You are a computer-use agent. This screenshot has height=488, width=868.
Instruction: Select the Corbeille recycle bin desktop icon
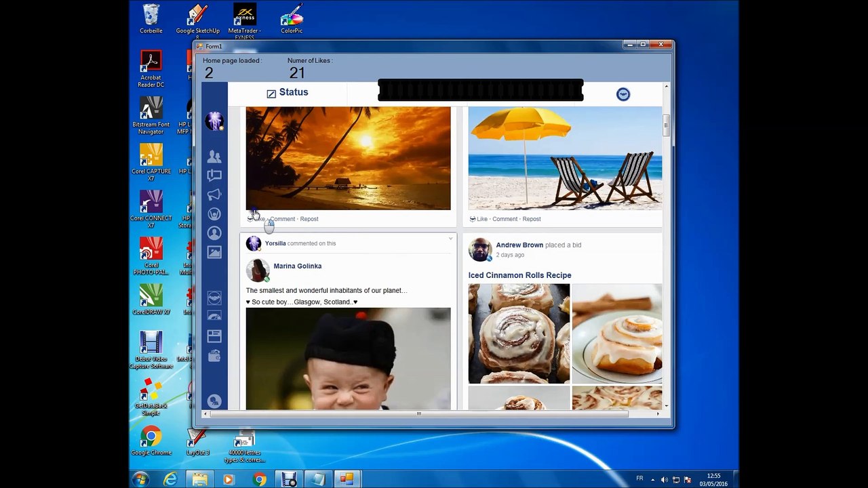[x=151, y=19]
